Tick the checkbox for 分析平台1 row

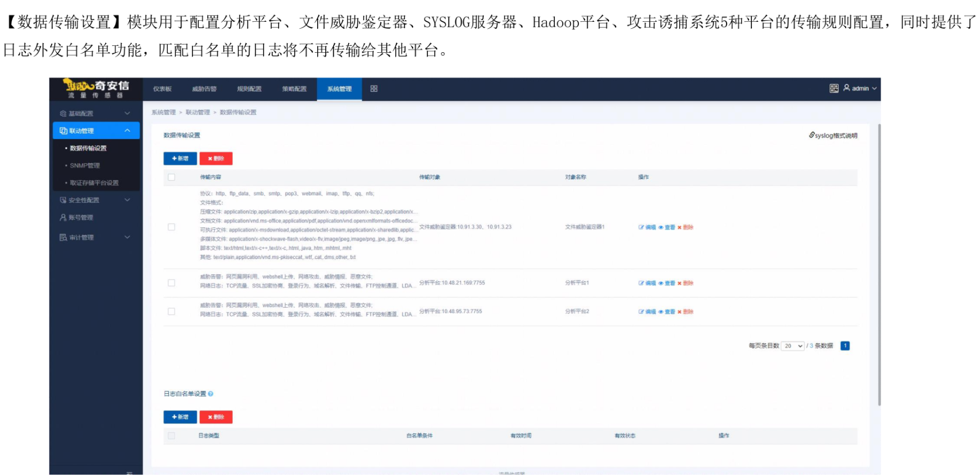click(171, 283)
